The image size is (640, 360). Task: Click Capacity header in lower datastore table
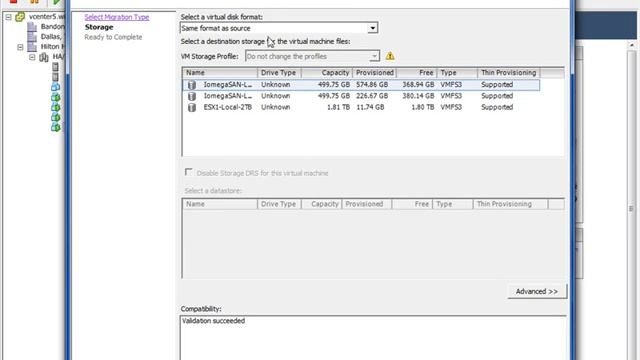(321, 204)
